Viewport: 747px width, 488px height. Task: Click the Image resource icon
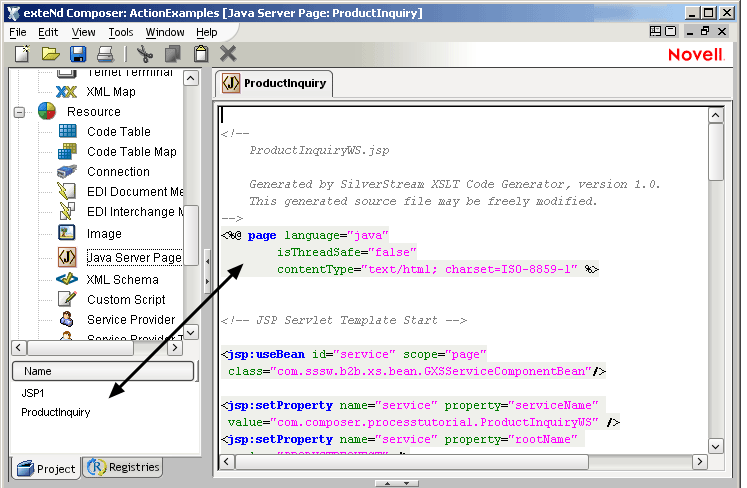67,233
